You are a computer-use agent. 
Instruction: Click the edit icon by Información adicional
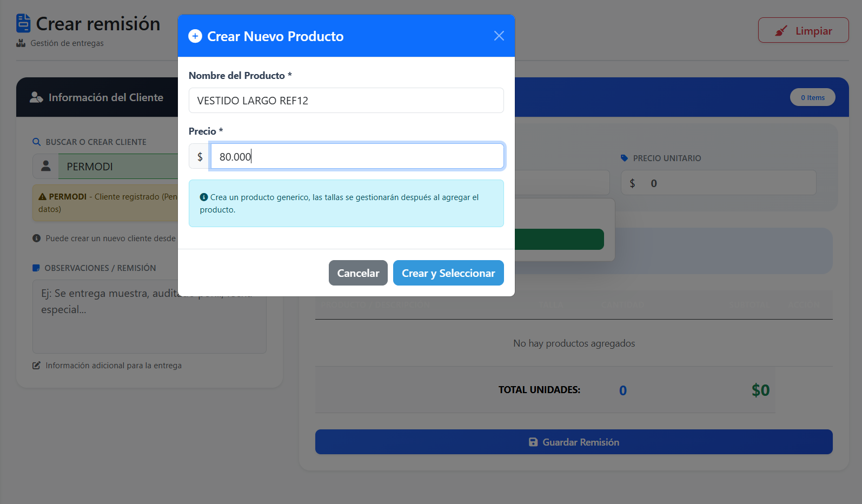coord(36,366)
